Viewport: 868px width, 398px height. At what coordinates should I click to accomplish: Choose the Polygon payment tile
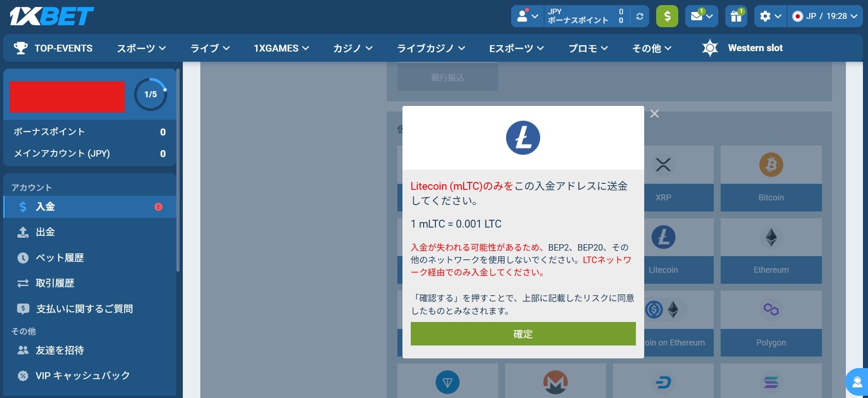(x=771, y=323)
